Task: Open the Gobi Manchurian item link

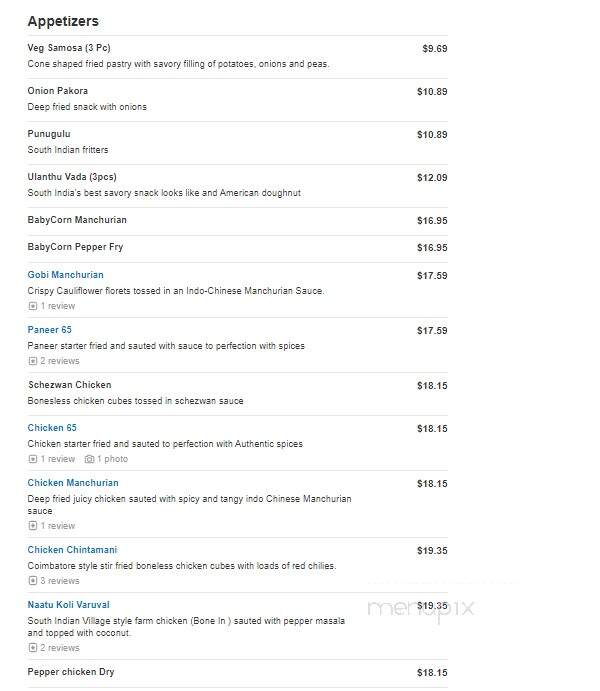Action: 66,275
